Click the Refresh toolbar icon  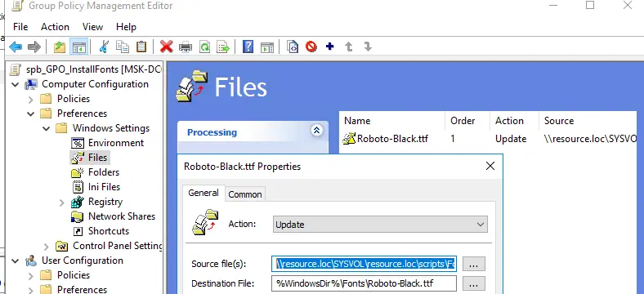[204, 47]
